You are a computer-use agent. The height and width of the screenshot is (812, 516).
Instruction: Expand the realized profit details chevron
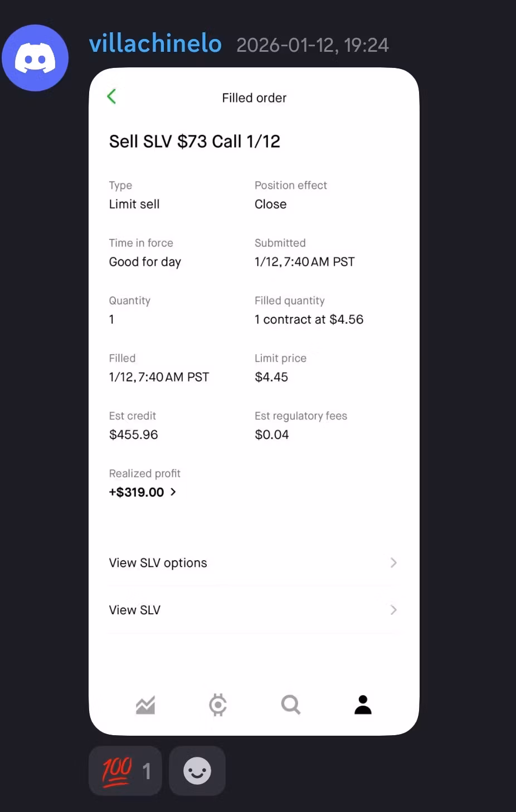click(x=173, y=492)
